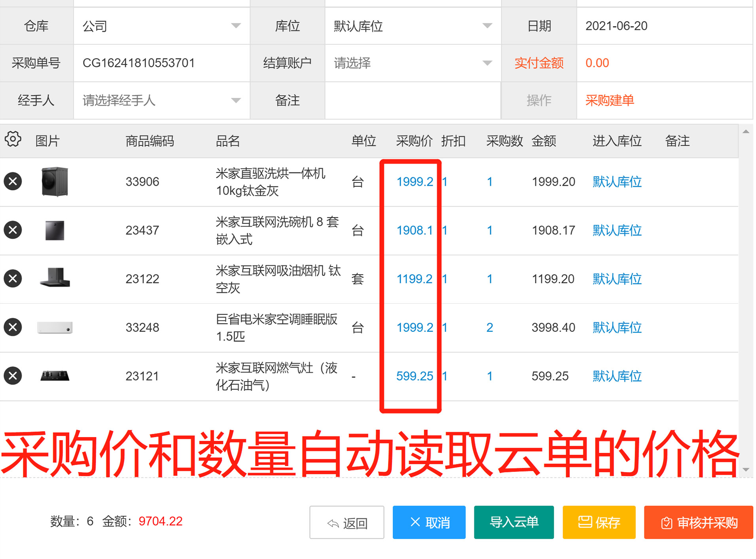The width and height of the screenshot is (756, 559).
Task: Edit discount value for item 33906
Action: point(445,182)
